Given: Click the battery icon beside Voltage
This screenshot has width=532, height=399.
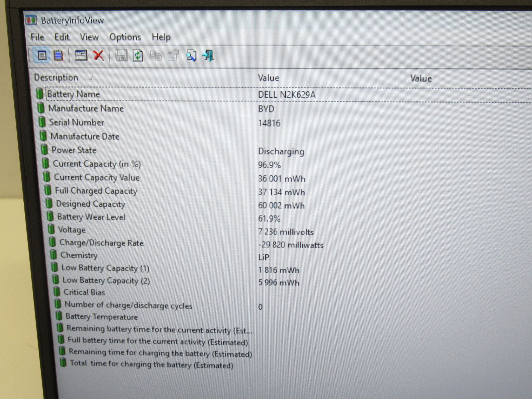Looking at the screenshot, I should point(51,229).
